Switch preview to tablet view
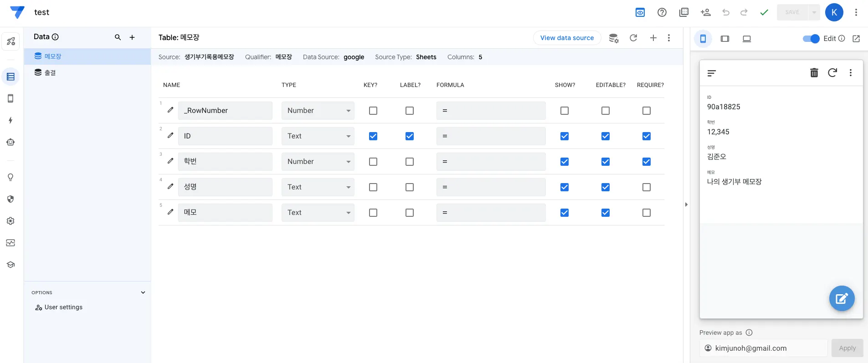 (x=724, y=39)
